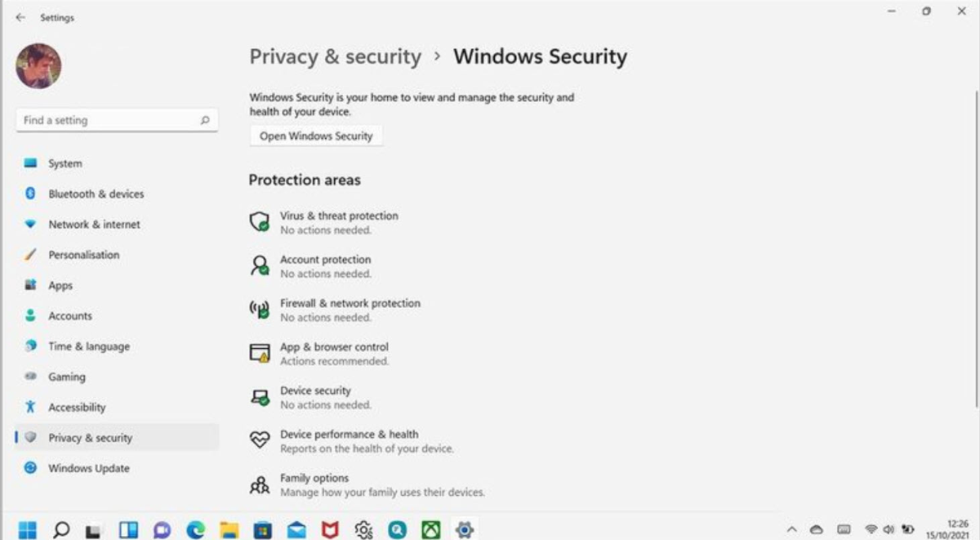Open Family options
Viewport: 980px width, 540px height.
pyautogui.click(x=314, y=484)
